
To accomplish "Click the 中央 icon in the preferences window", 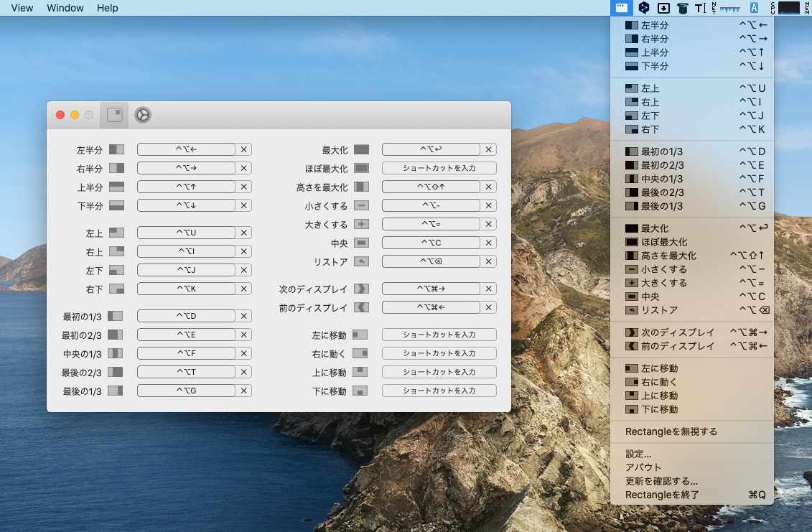I will click(x=361, y=243).
